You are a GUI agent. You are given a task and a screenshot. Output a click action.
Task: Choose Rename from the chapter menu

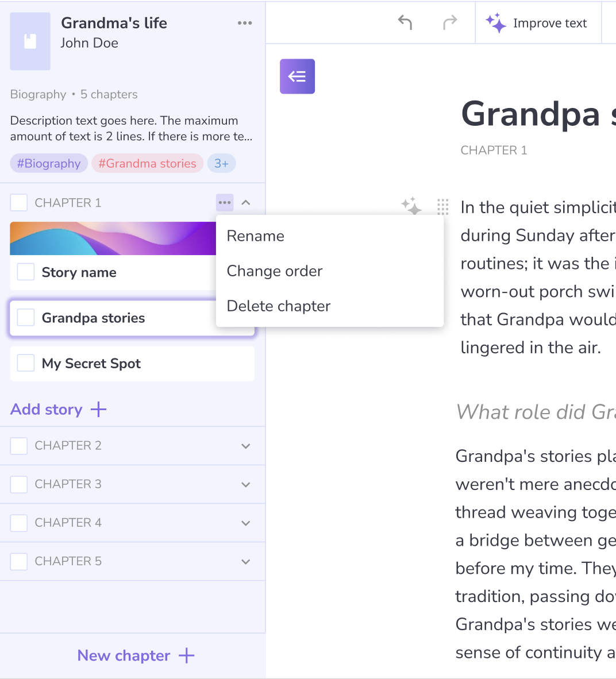[256, 236]
